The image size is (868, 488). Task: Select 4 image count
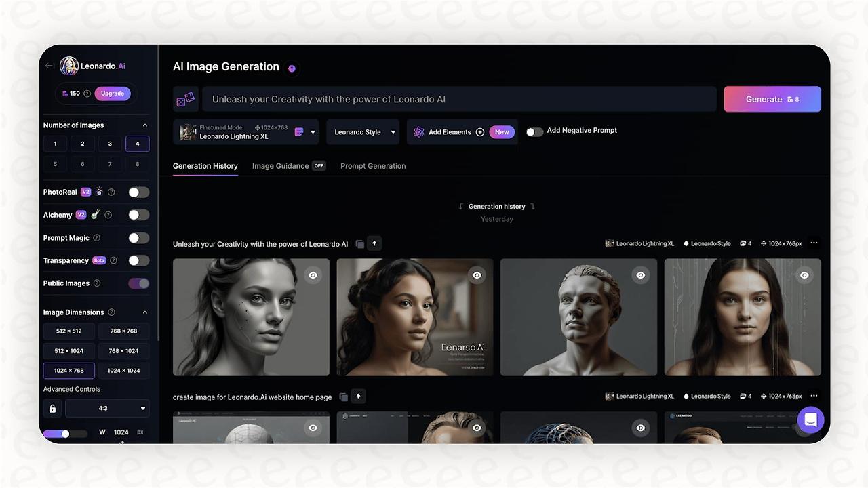click(x=138, y=144)
